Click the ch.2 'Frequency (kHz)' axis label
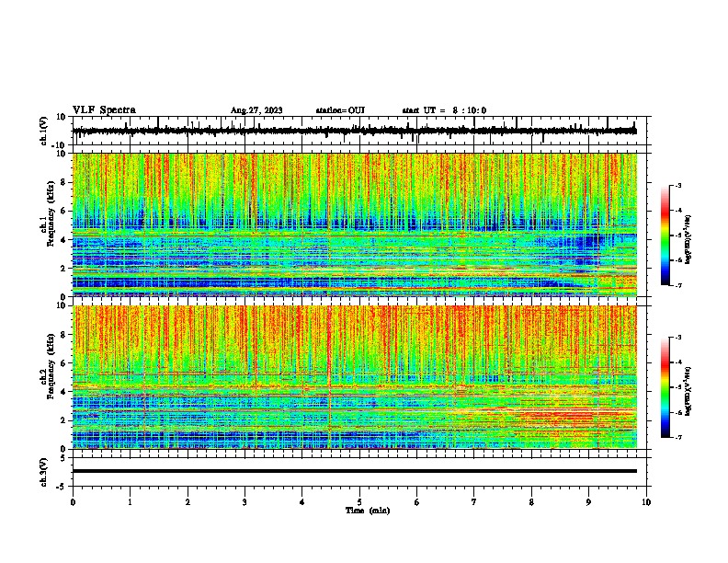The height and width of the screenshot is (563, 728). pos(50,366)
